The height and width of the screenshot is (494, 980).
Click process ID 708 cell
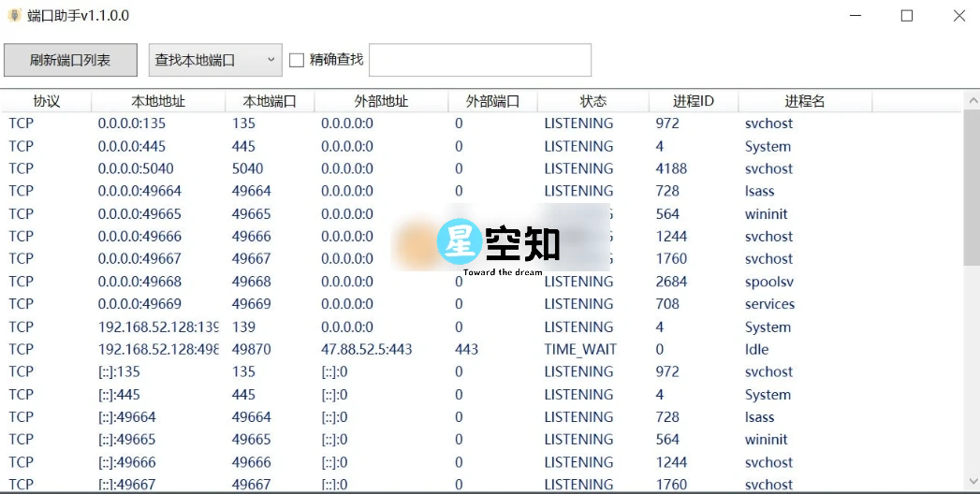[666, 304]
